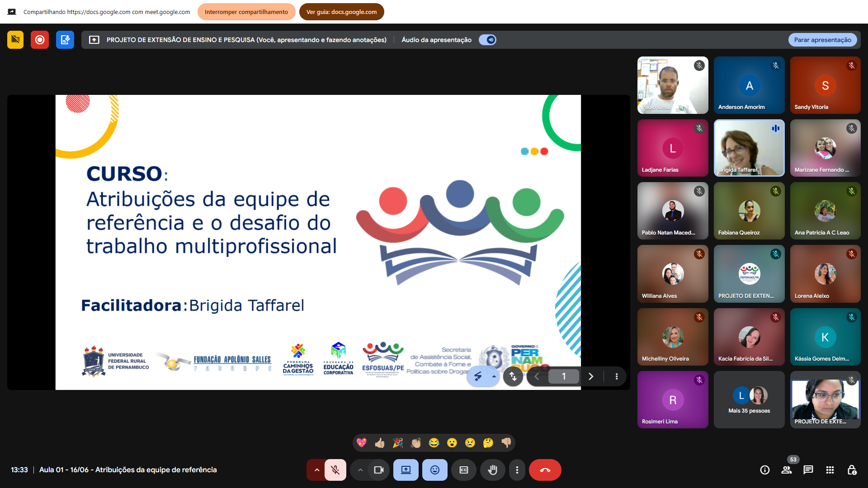Viewport: 868px width, 488px height.
Task: Expand the pen annotation tool options
Action: 494,376
